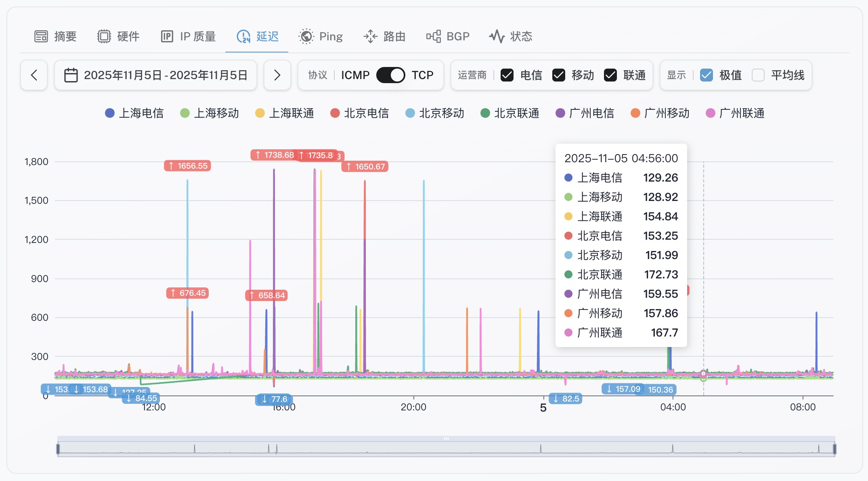Screen dimensions: 868x481
Task: Click the status pulse icon (状态)
Action: pos(497,36)
